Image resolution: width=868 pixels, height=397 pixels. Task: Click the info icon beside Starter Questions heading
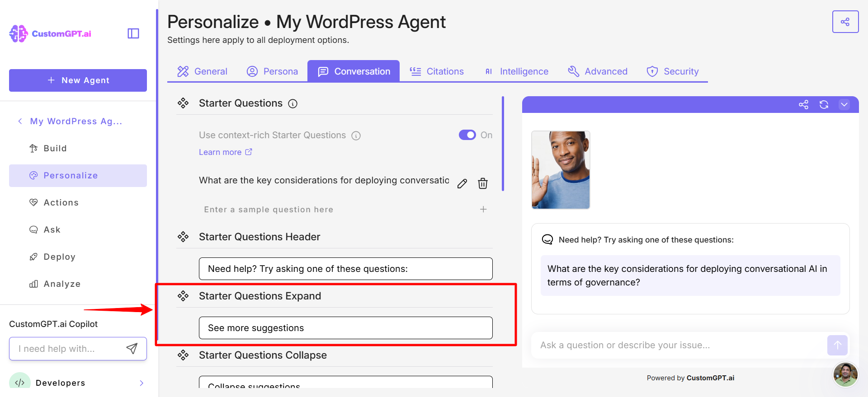coord(293,104)
